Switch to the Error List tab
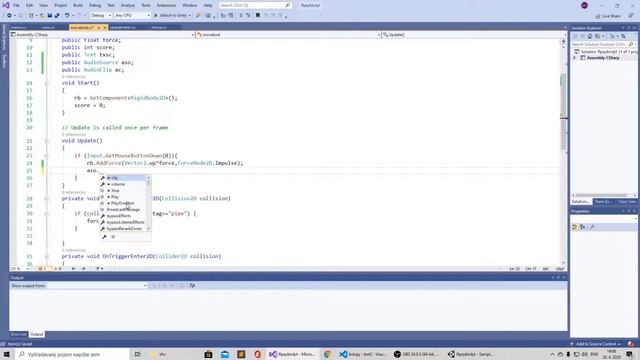This screenshot has height=360, width=640. (x=18, y=334)
